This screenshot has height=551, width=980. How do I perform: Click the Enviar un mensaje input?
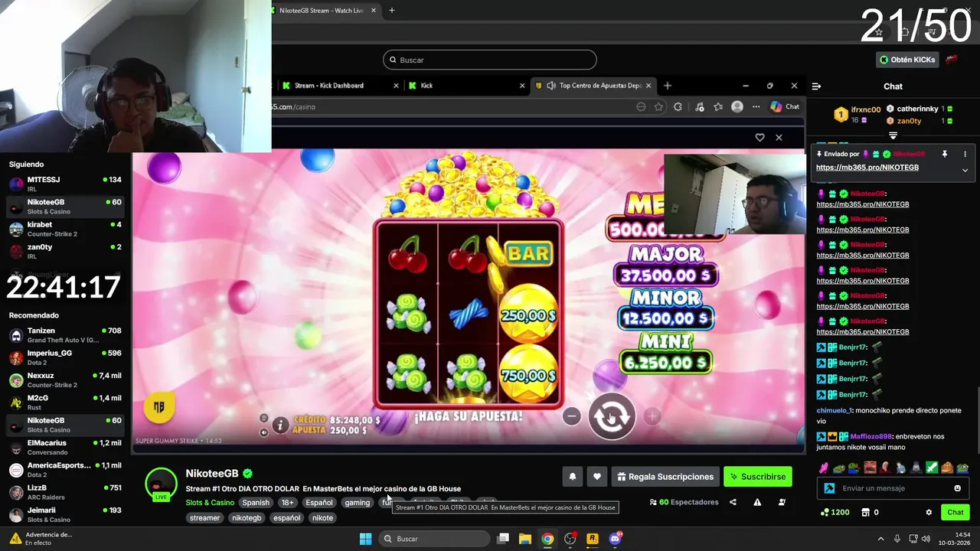pyautogui.click(x=893, y=488)
